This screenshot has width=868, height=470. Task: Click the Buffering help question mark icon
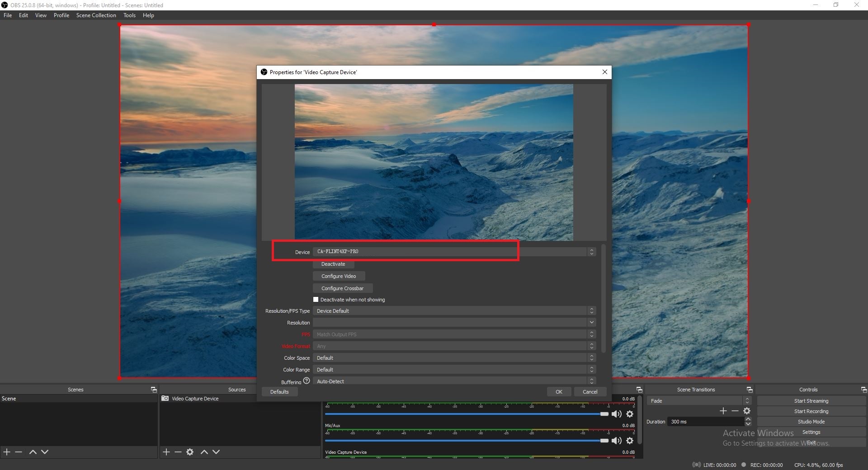pyautogui.click(x=307, y=381)
